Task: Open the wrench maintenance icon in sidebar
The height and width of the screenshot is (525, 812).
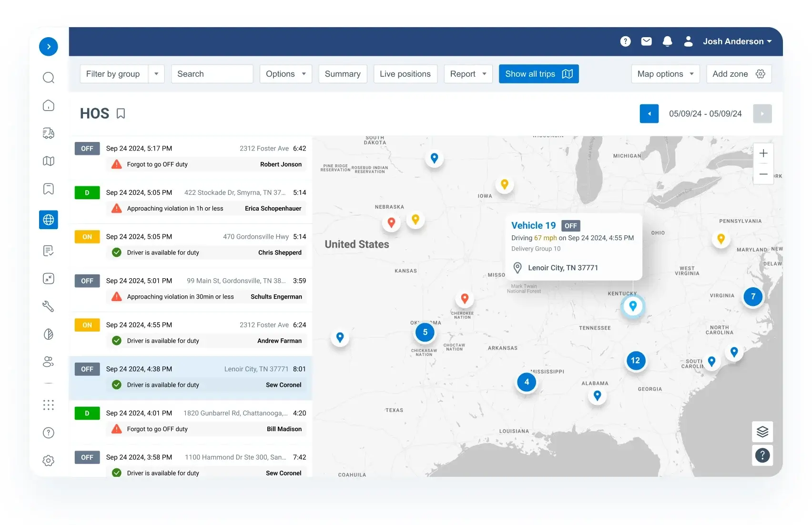Action: [x=48, y=306]
